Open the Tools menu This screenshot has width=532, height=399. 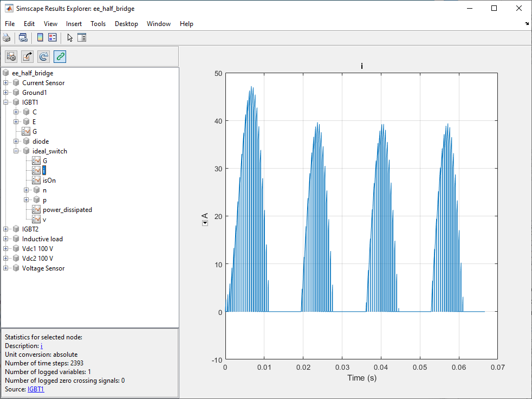point(98,24)
